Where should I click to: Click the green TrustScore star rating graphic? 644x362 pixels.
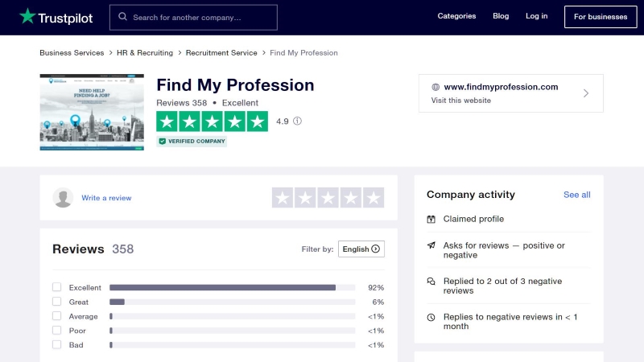(x=212, y=121)
